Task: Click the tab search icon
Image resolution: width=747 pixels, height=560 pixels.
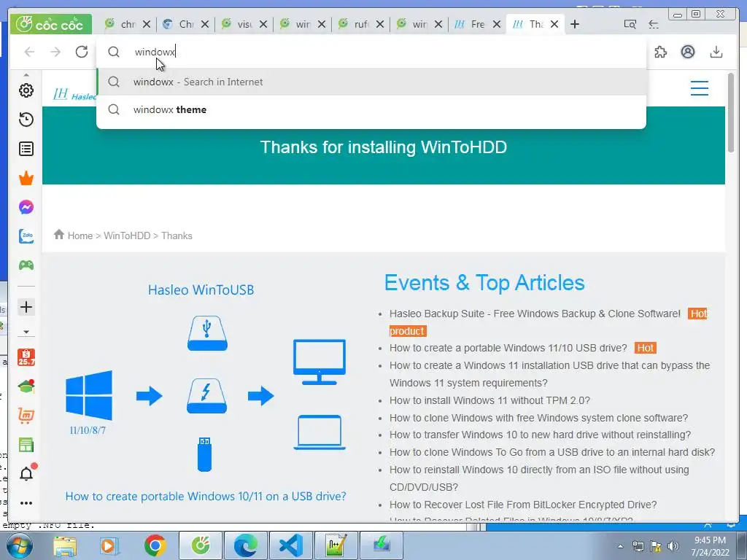Action: pos(630,24)
